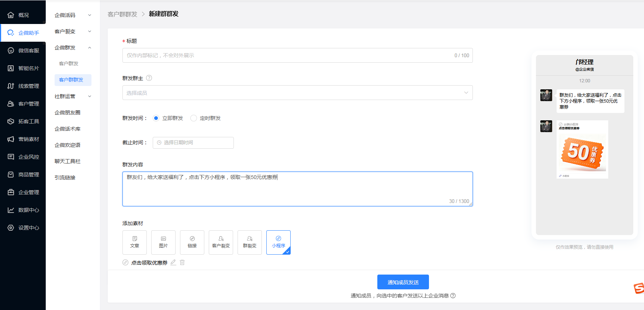Navigate back via 客户群群发 breadcrumb
644x310 pixels.
pos(122,14)
